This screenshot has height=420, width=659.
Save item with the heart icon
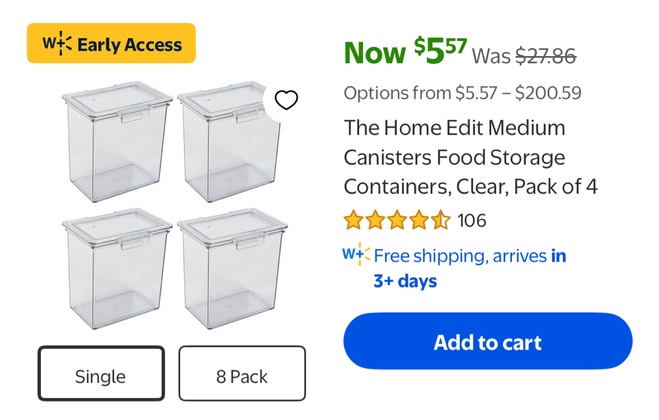286,99
